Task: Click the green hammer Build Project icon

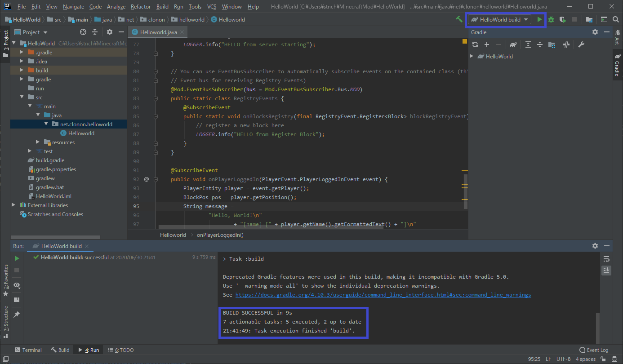Action: pyautogui.click(x=458, y=19)
